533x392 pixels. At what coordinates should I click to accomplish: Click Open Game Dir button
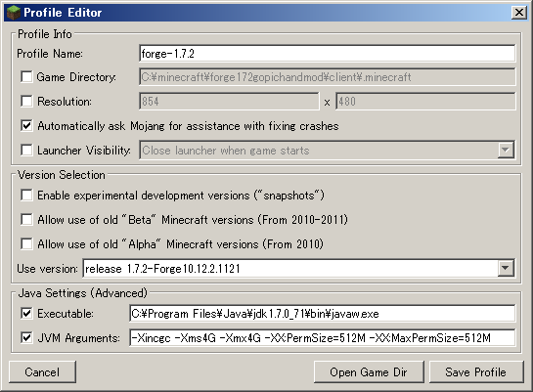click(369, 371)
